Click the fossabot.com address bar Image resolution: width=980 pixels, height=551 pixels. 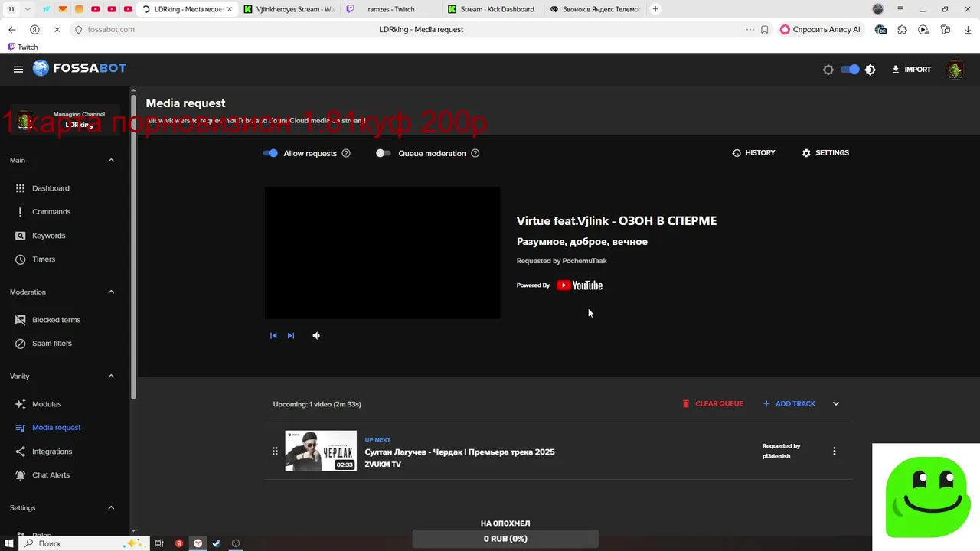click(x=111, y=29)
